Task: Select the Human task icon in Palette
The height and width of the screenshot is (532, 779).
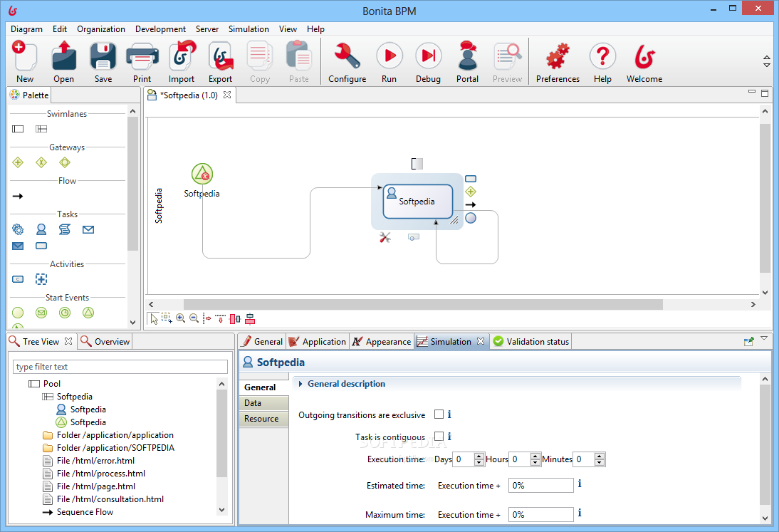Action: tap(41, 229)
